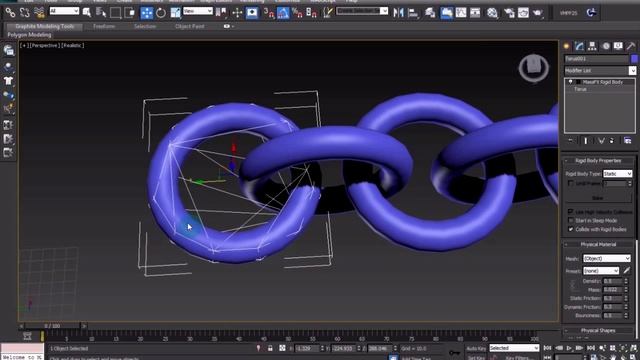Switch to the Selection ribbon tab
This screenshot has width=640, height=360.
click(145, 26)
